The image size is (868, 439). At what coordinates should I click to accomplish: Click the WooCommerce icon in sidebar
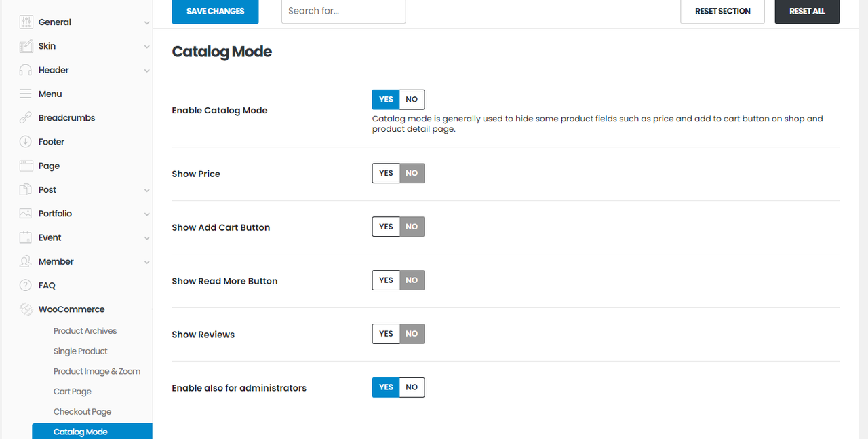point(26,309)
